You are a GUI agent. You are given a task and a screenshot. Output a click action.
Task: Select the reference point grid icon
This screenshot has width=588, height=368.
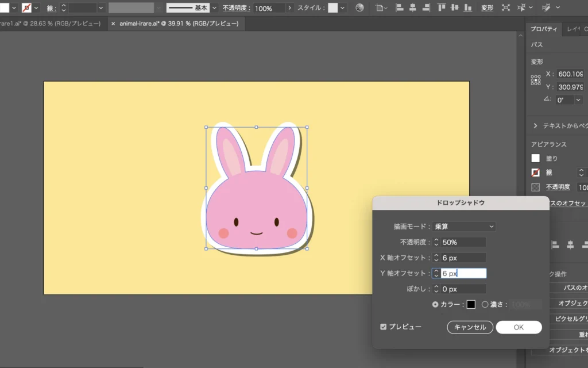pos(535,80)
